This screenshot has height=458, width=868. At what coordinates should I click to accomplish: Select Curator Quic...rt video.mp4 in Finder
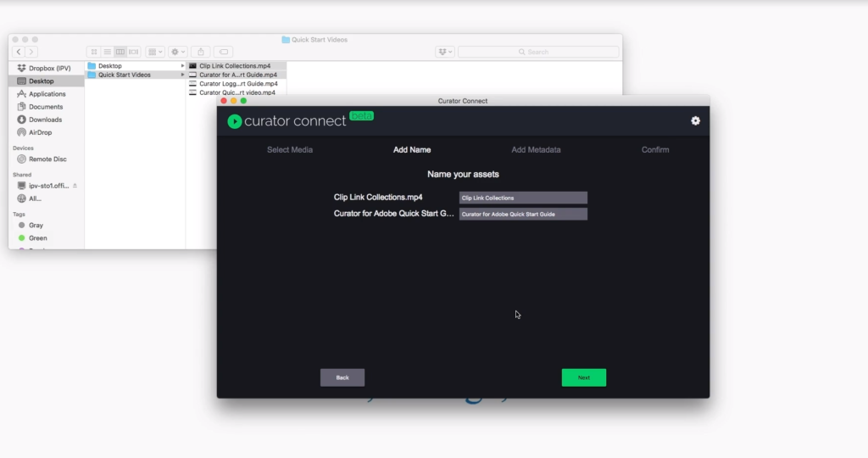[x=236, y=92]
